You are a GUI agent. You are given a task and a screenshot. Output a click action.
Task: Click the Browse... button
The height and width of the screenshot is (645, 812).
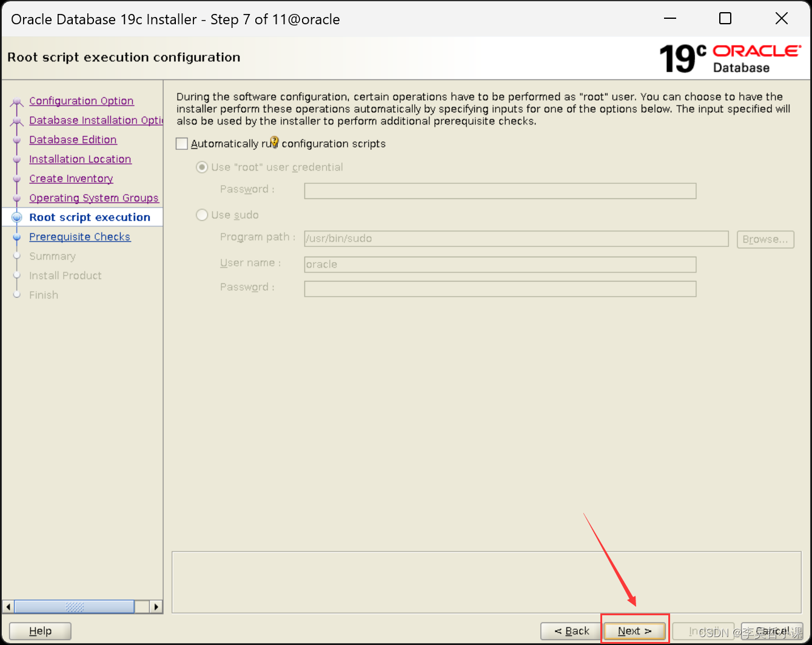[765, 239]
